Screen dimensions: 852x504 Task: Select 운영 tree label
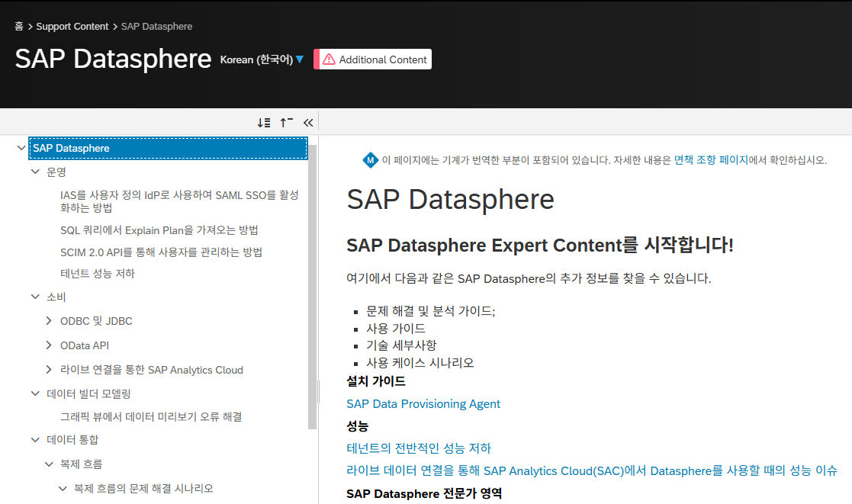coord(56,172)
